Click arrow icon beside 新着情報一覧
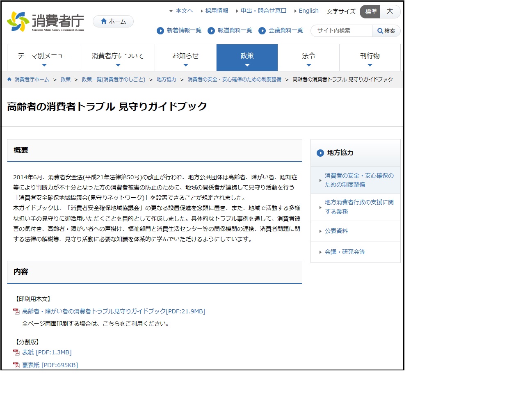 [x=160, y=31]
